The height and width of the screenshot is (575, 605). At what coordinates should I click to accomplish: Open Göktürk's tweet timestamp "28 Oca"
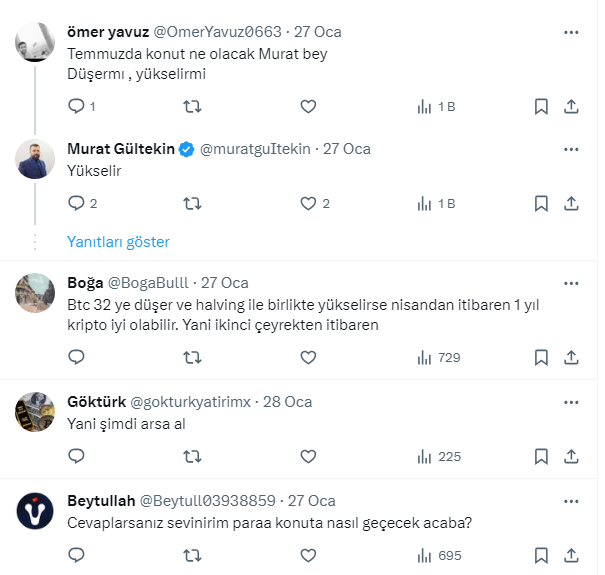(x=287, y=402)
